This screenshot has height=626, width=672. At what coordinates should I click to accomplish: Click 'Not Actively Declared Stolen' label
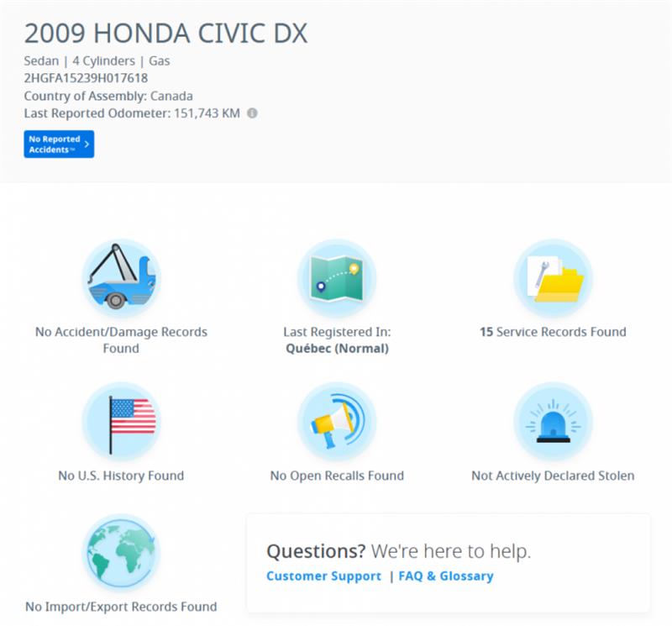pyautogui.click(x=553, y=476)
